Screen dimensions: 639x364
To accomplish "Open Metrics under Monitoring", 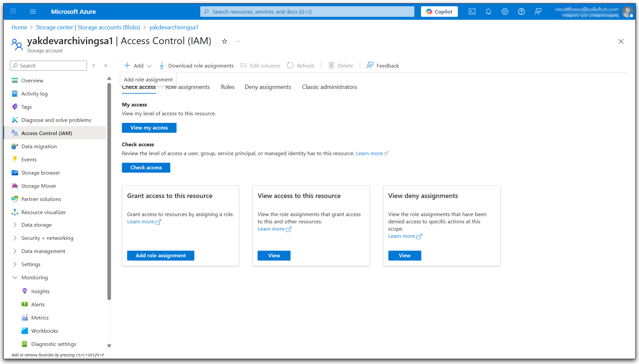I will click(40, 318).
